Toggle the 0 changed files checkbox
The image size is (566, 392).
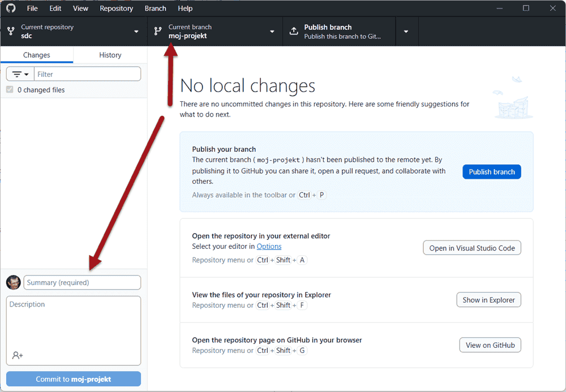tap(10, 90)
